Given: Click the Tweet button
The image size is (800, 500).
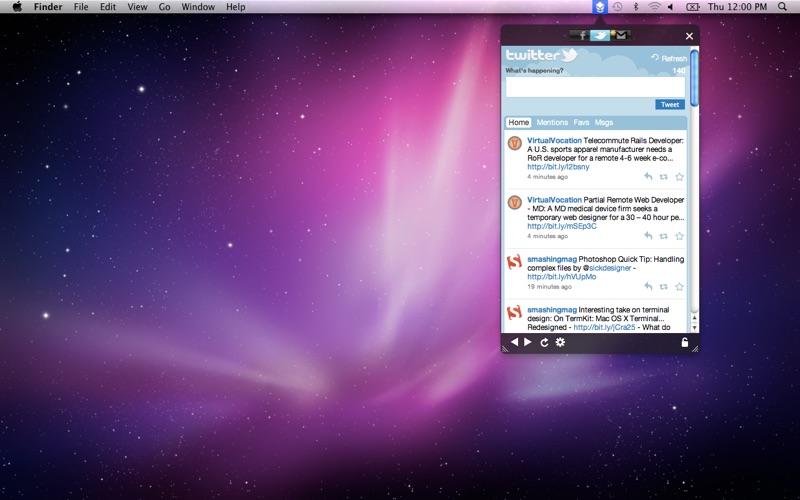Looking at the screenshot, I should coord(670,105).
